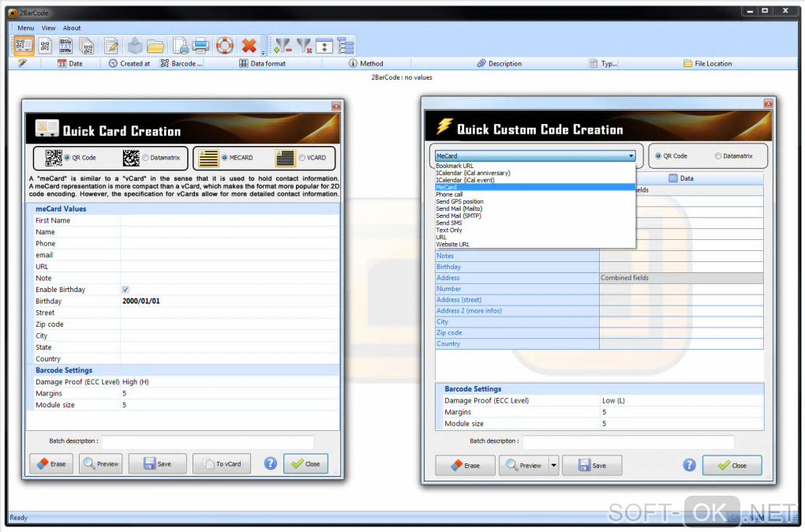Click Save in Quick Custom Code Creation
Image resolution: width=805 pixels, height=532 pixels.
(592, 466)
